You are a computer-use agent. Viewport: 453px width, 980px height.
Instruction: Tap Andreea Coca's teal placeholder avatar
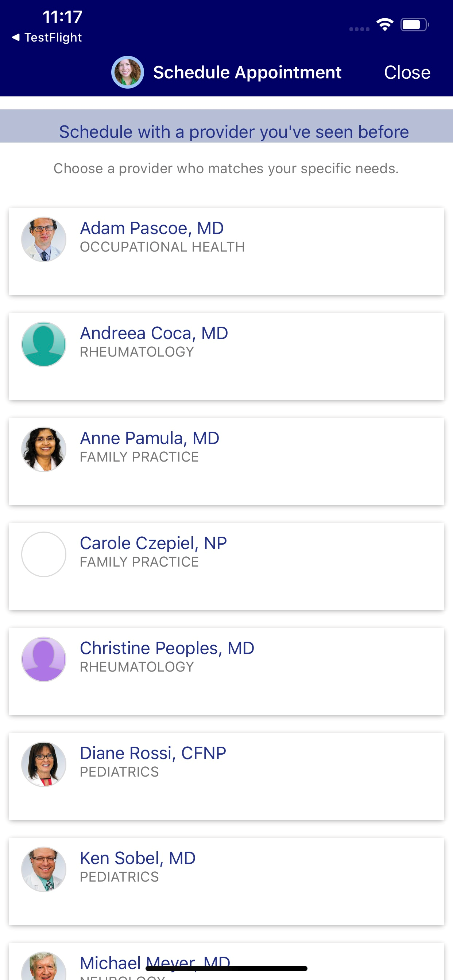(44, 344)
